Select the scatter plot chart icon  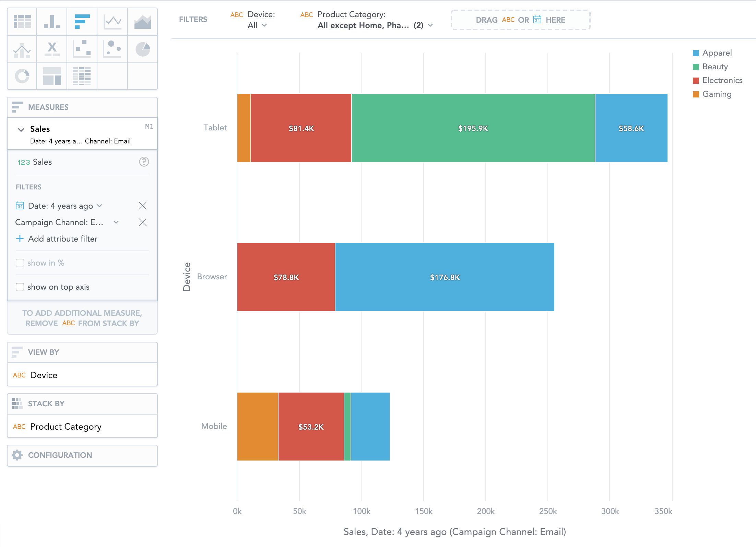[82, 49]
